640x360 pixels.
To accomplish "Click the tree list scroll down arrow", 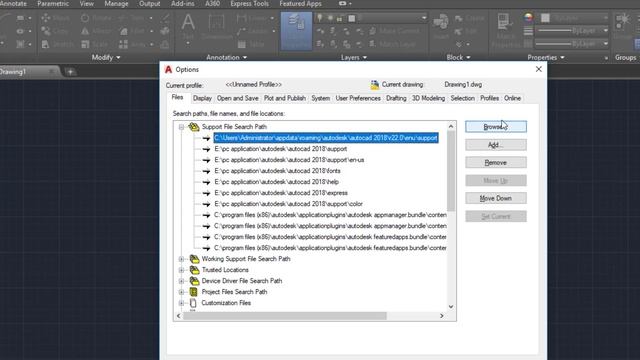I will [451, 307].
